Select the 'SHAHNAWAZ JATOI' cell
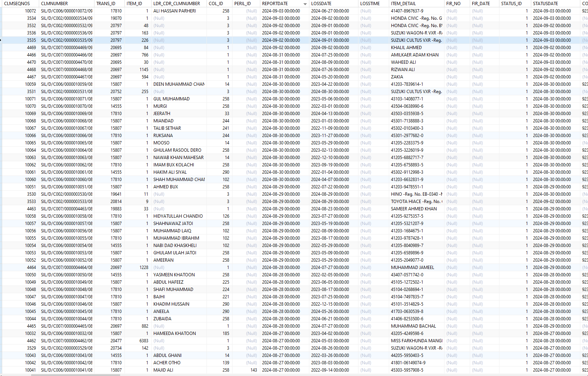This screenshot has width=588, height=376. (179, 224)
